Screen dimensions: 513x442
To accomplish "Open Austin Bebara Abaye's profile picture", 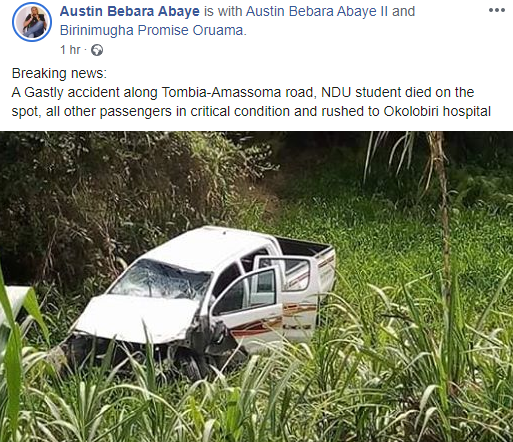I will [32, 22].
